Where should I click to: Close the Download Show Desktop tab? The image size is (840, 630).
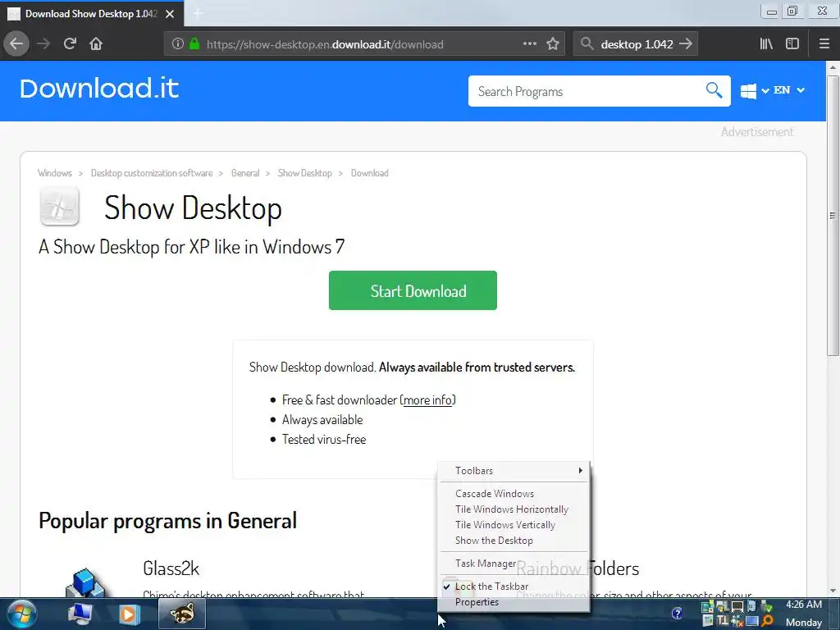click(x=170, y=14)
